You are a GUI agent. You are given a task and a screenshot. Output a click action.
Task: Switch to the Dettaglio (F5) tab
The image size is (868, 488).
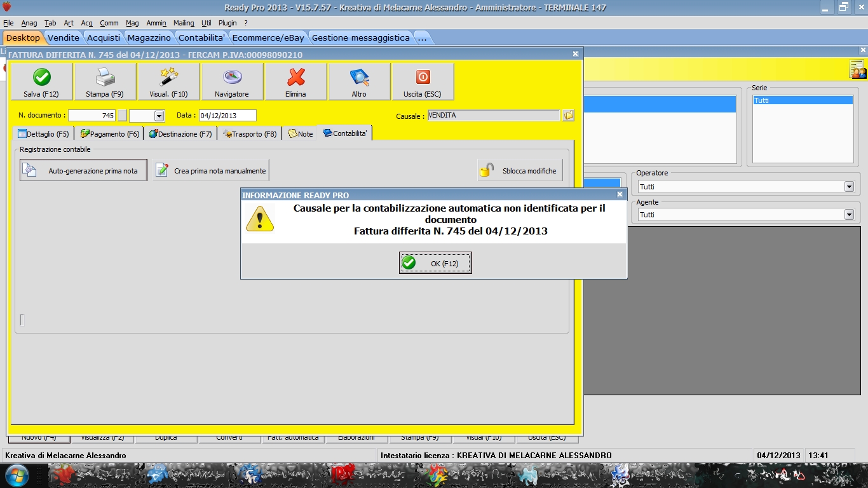(x=43, y=134)
